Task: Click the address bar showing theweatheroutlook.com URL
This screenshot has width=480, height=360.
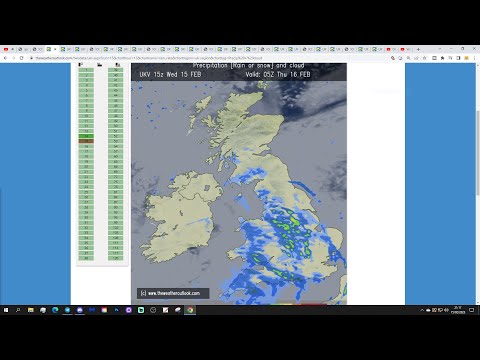Action: (210, 58)
